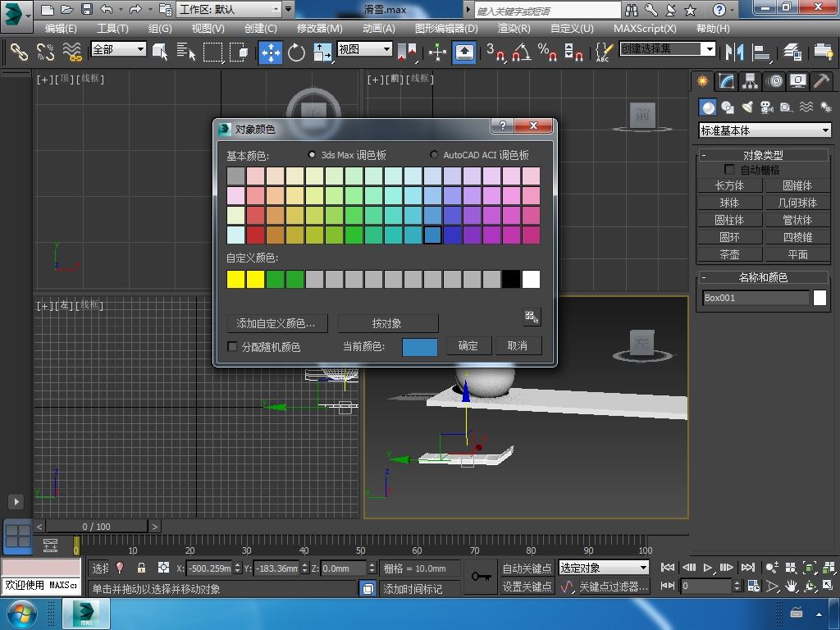The image size is (840, 630).
Task: Open the Tools (工具) menu
Action: pyautogui.click(x=112, y=29)
